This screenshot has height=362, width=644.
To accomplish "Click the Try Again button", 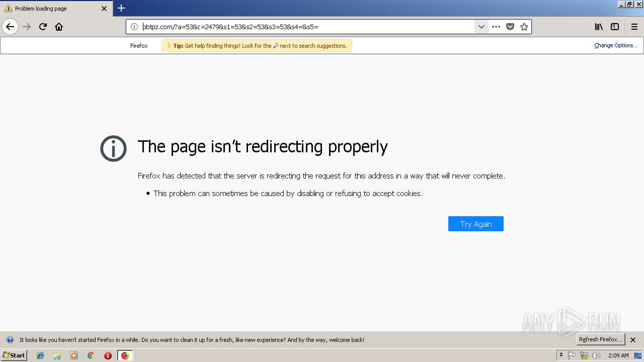I will (476, 224).
